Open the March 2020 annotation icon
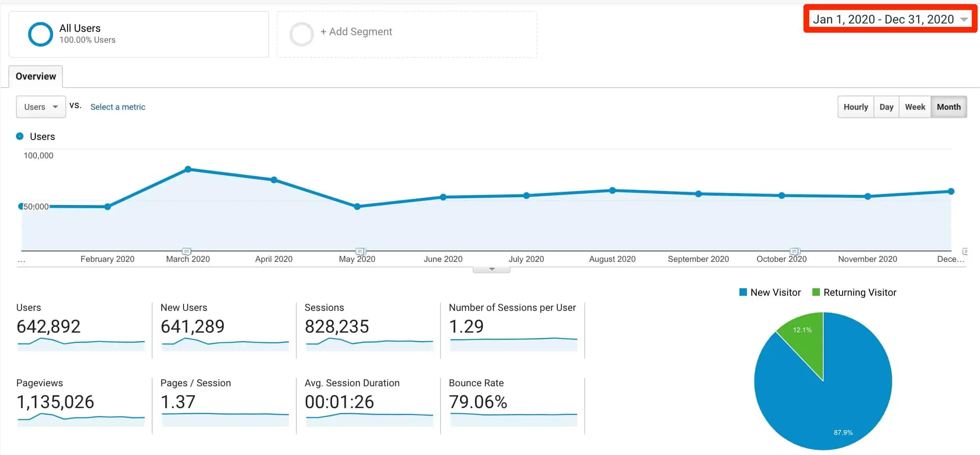 coord(187,251)
